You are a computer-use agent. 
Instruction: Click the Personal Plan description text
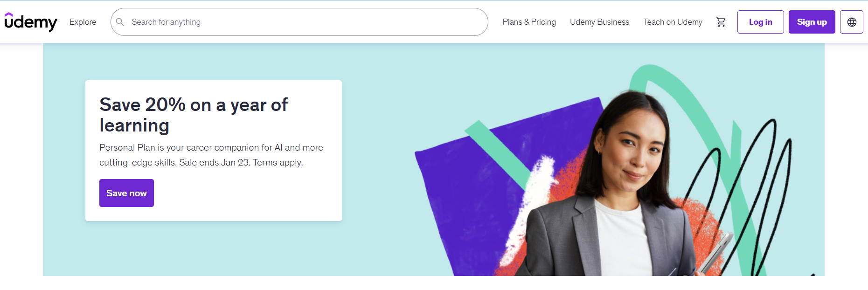tap(211, 148)
